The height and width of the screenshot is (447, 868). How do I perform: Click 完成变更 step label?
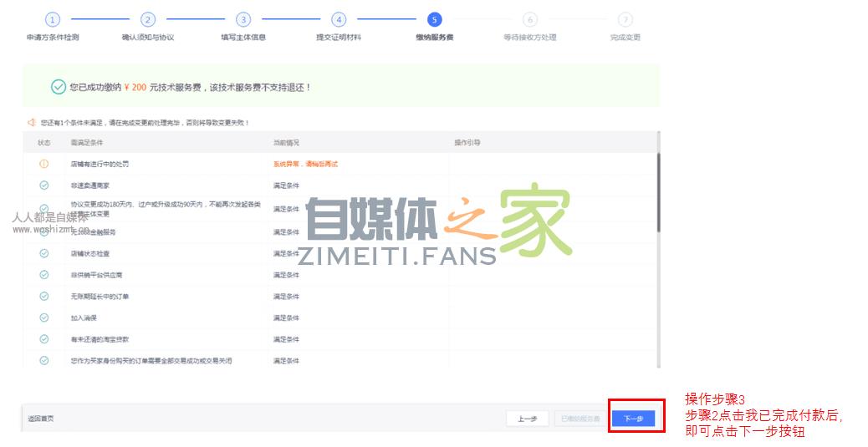[x=625, y=37]
